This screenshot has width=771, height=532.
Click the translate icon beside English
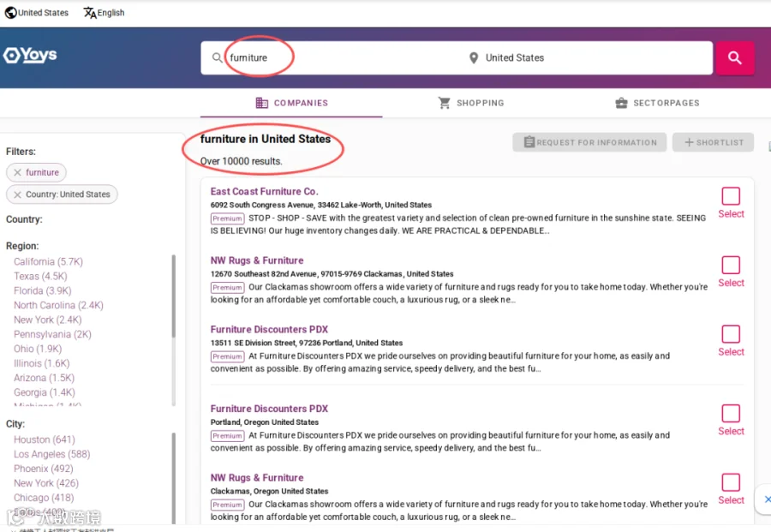89,13
